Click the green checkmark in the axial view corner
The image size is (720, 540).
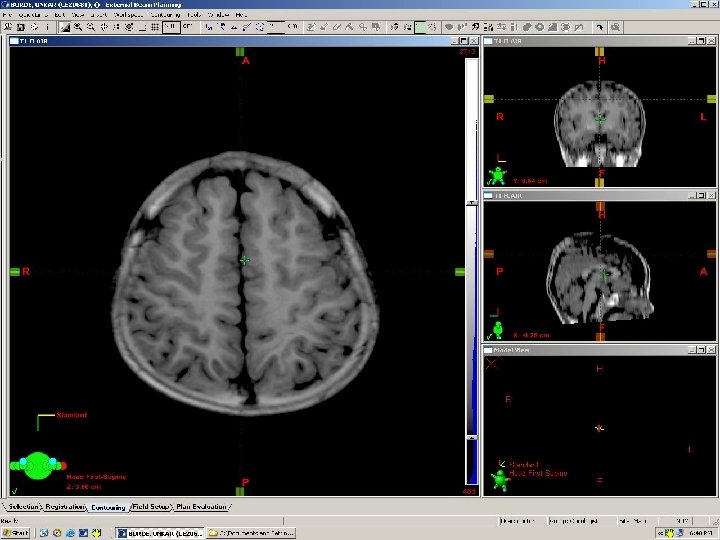(14, 491)
